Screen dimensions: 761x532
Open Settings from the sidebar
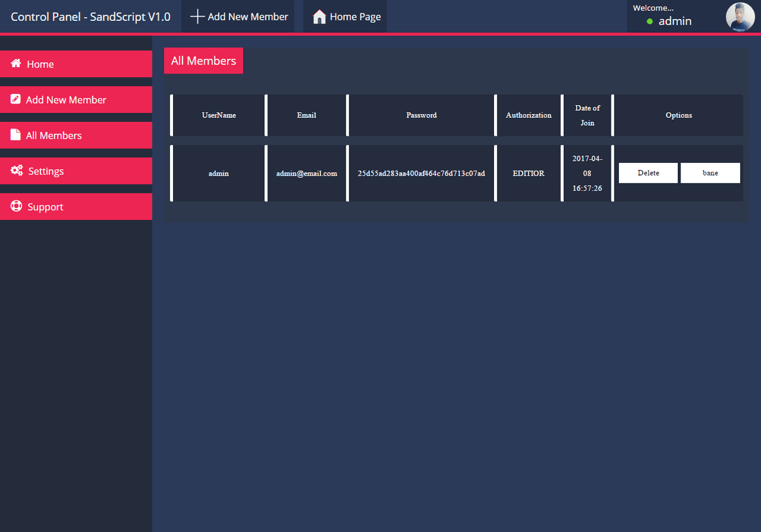click(x=46, y=171)
